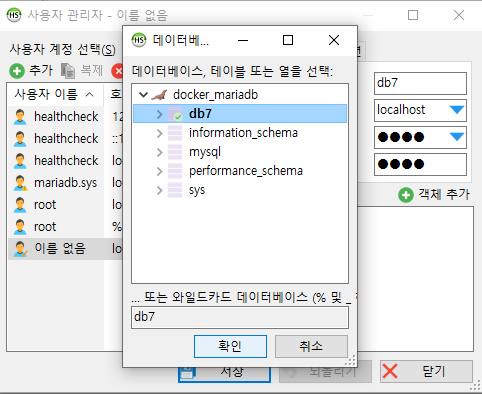Viewport: 482px width, 394px height.
Task: Click the wildcard database input containing db7
Action: [240, 317]
